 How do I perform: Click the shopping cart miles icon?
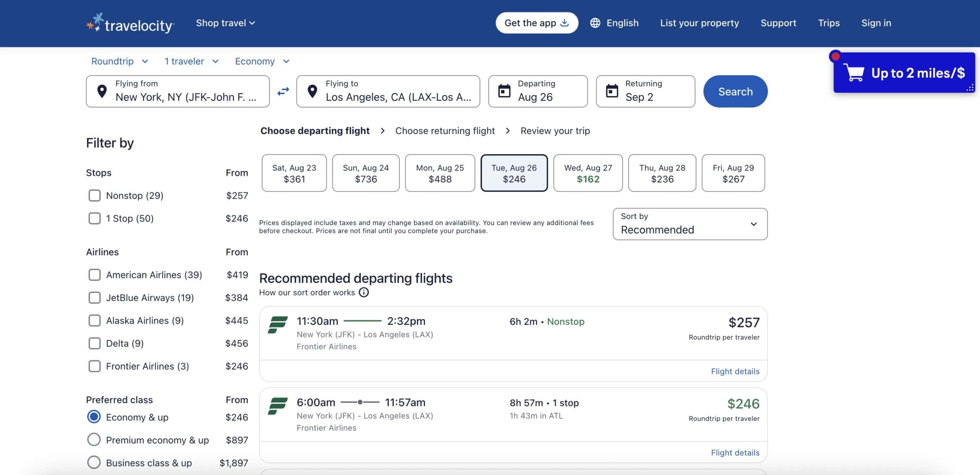coord(854,73)
